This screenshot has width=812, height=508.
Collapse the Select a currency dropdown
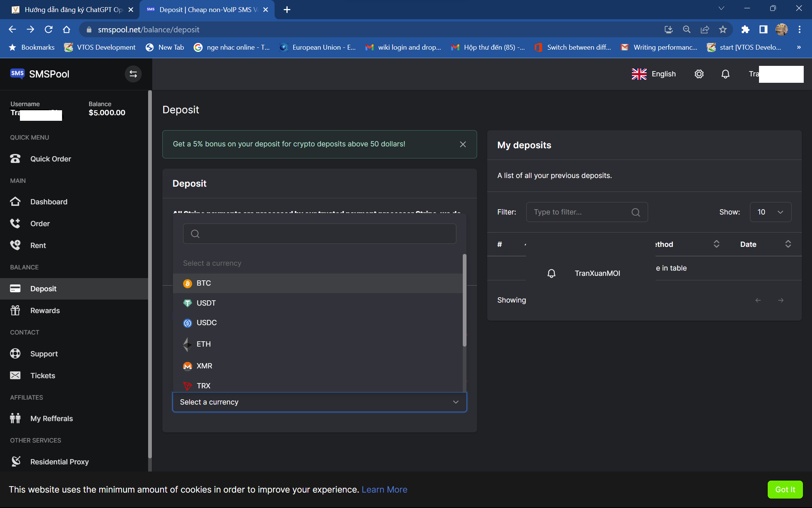coord(456,402)
